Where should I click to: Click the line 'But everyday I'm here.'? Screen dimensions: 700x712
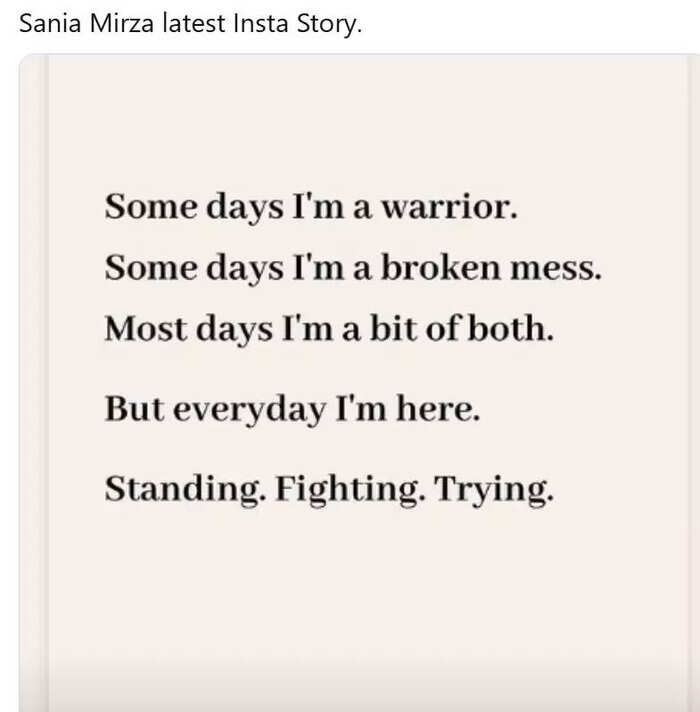tap(292, 409)
